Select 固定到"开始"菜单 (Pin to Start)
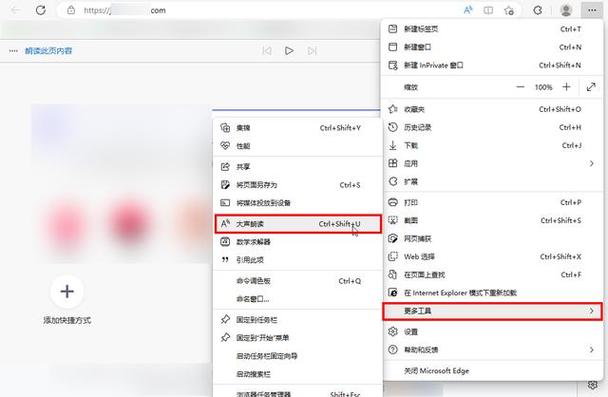This screenshot has height=397, width=608. pyautogui.click(x=298, y=338)
